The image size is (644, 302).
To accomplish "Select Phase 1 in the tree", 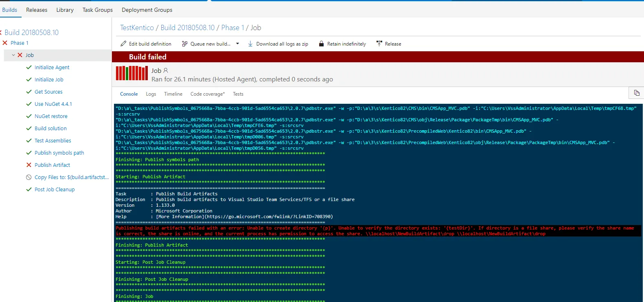I will [x=19, y=43].
